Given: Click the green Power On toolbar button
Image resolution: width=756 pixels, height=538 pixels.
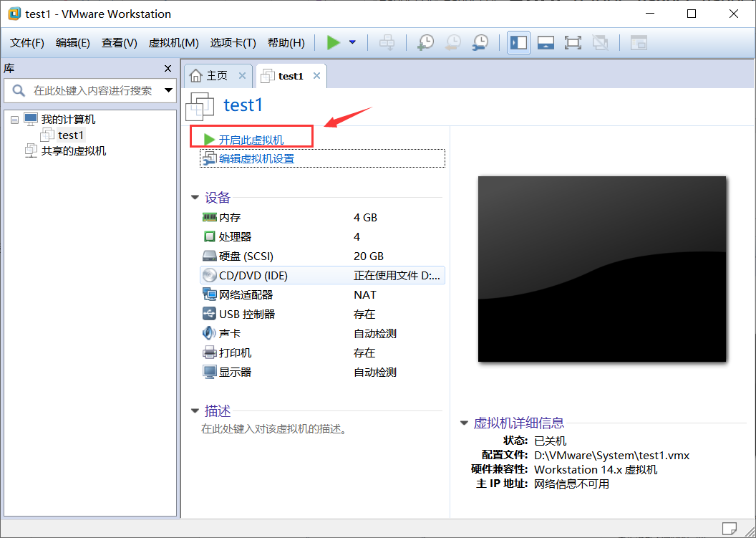Looking at the screenshot, I should (x=333, y=42).
